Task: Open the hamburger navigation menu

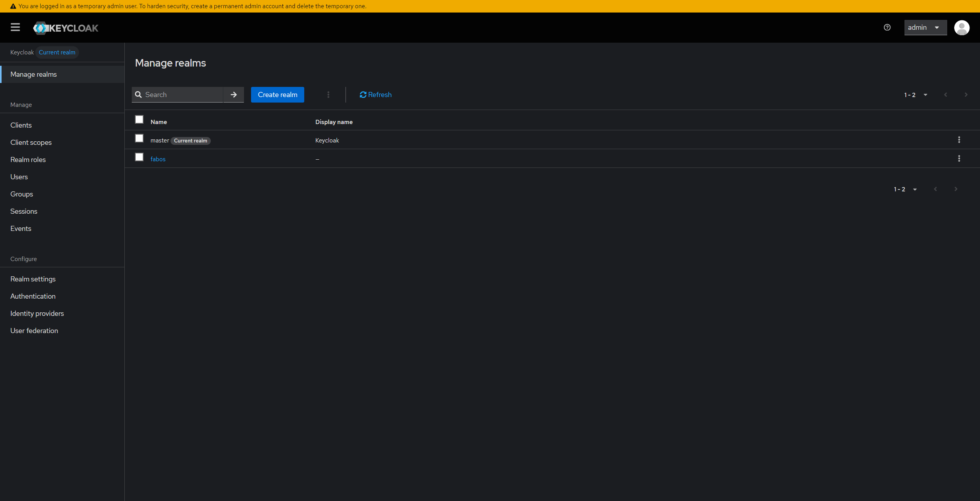Action: pos(15,27)
